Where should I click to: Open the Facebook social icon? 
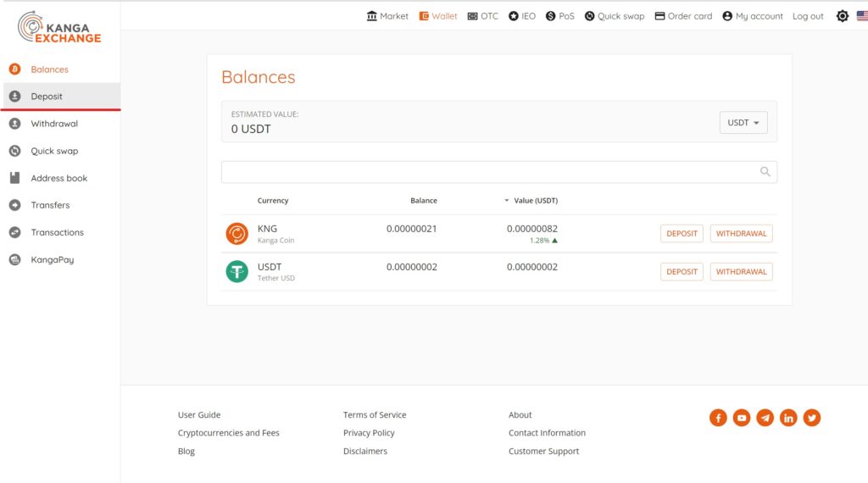(x=718, y=418)
